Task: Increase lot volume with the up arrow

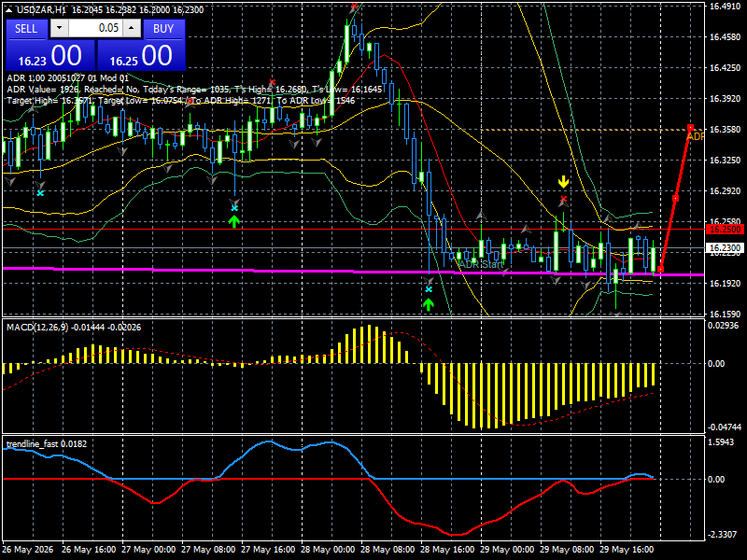Action: [x=132, y=28]
